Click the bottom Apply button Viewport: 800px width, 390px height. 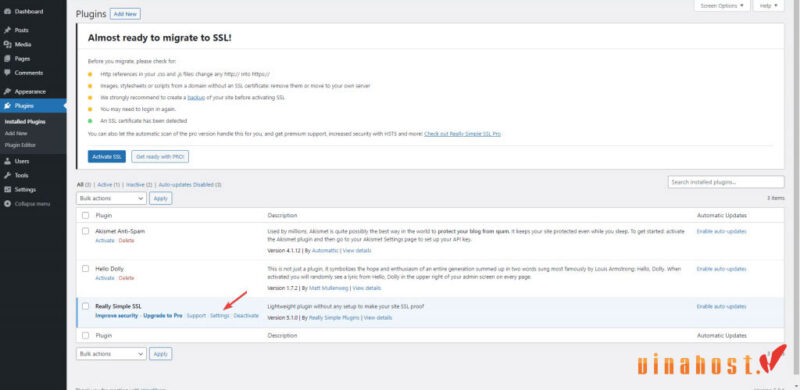(x=161, y=354)
